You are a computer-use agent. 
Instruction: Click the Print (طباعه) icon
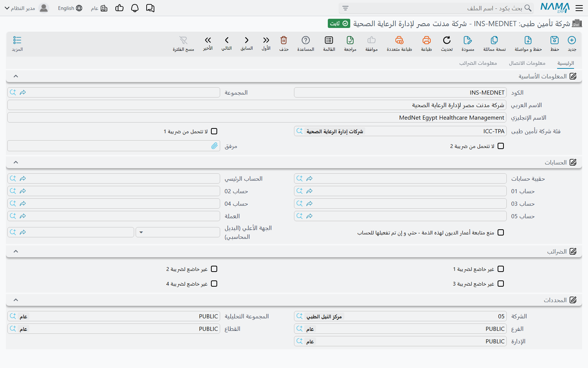[426, 40]
